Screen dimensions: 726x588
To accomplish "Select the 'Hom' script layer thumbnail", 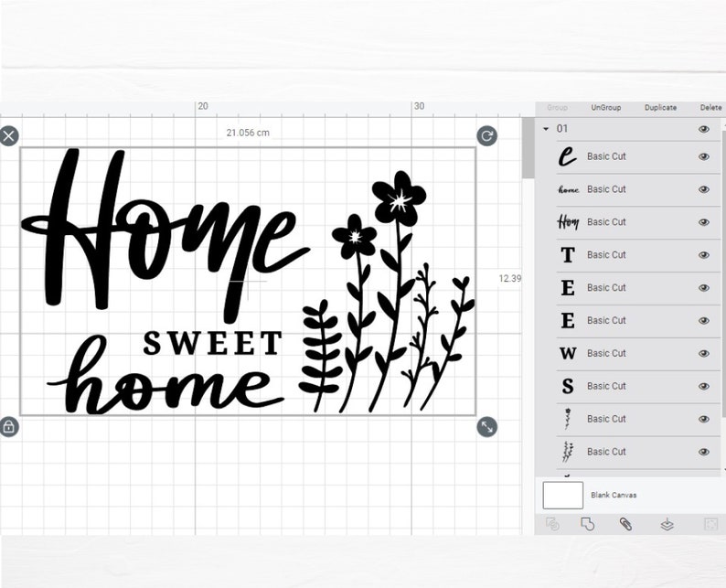I will [x=568, y=222].
